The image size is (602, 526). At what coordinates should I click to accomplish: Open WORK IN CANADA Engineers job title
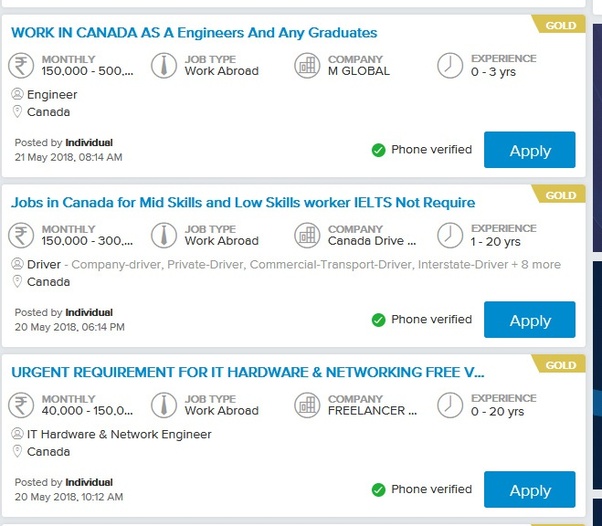[193, 33]
